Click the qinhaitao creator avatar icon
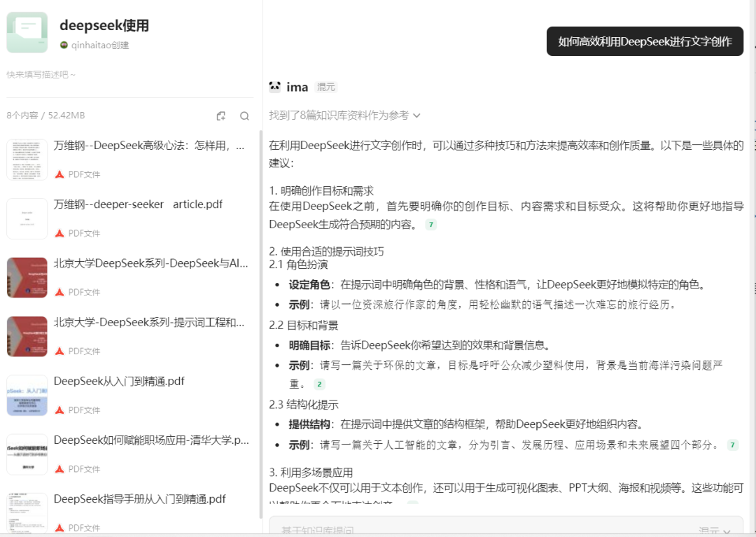 [x=64, y=46]
